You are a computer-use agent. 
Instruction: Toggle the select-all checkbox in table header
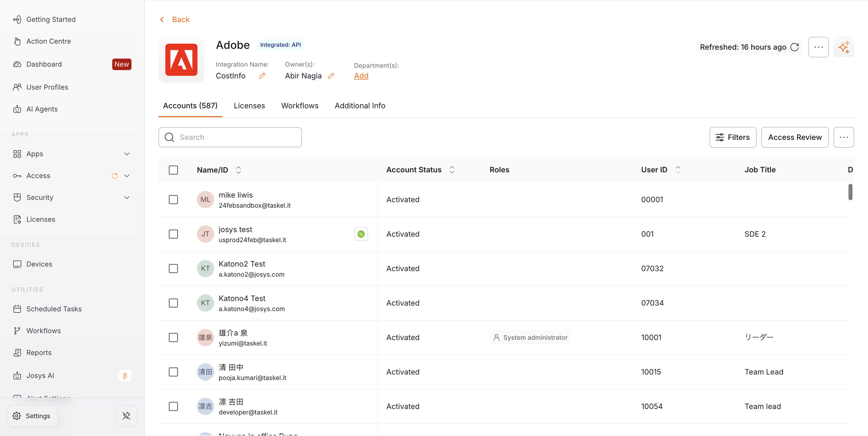point(173,170)
